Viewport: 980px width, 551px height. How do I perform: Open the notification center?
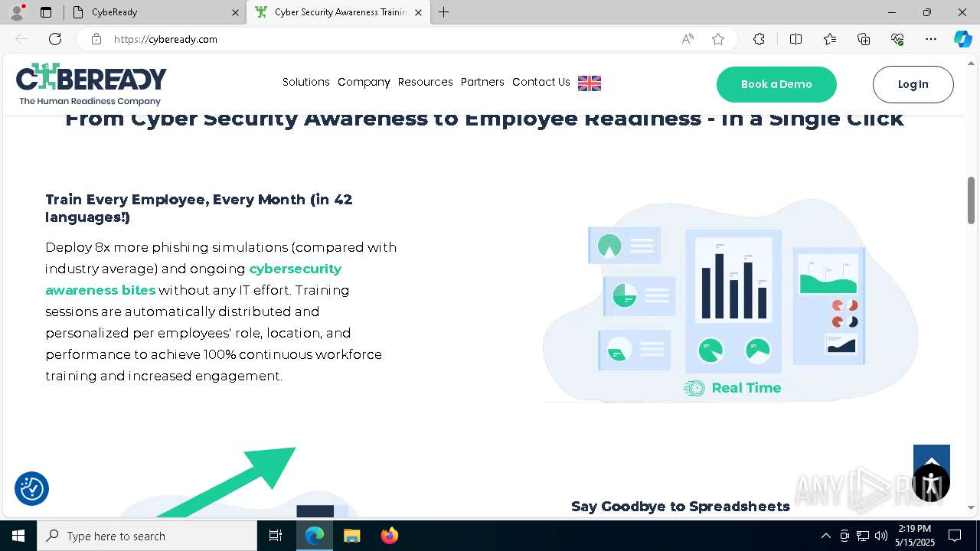tap(955, 536)
